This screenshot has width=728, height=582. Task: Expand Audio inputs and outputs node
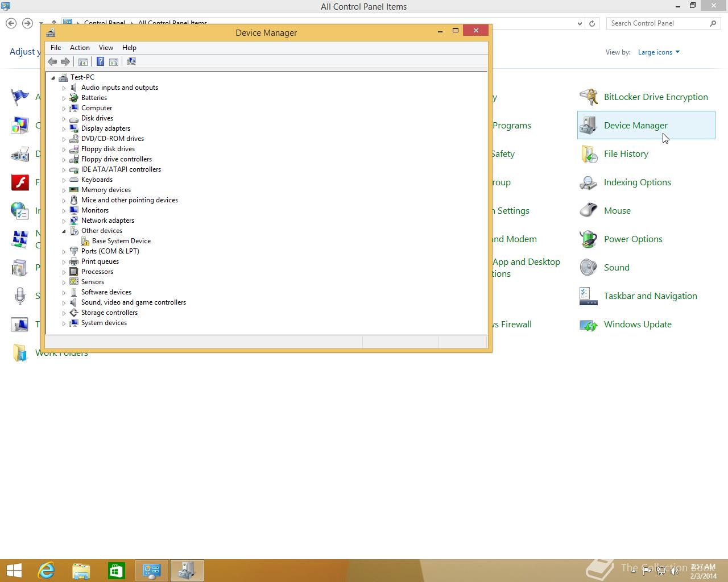point(64,88)
